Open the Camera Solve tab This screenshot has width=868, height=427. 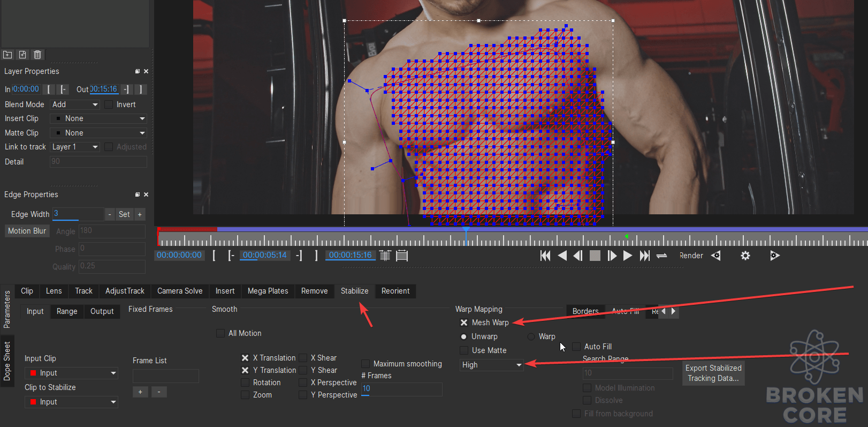[x=180, y=291]
